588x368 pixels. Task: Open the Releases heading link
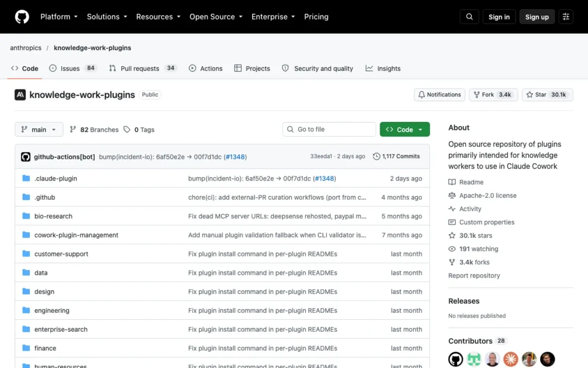[464, 301]
